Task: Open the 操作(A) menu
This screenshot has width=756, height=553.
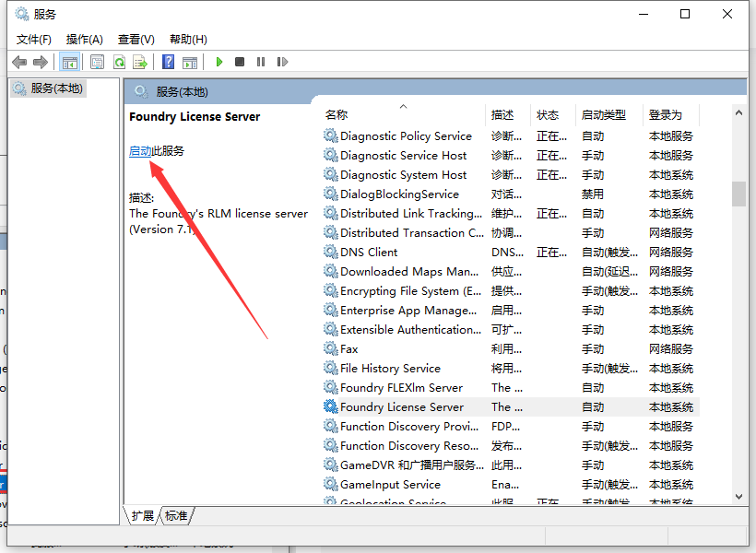Action: (x=84, y=39)
